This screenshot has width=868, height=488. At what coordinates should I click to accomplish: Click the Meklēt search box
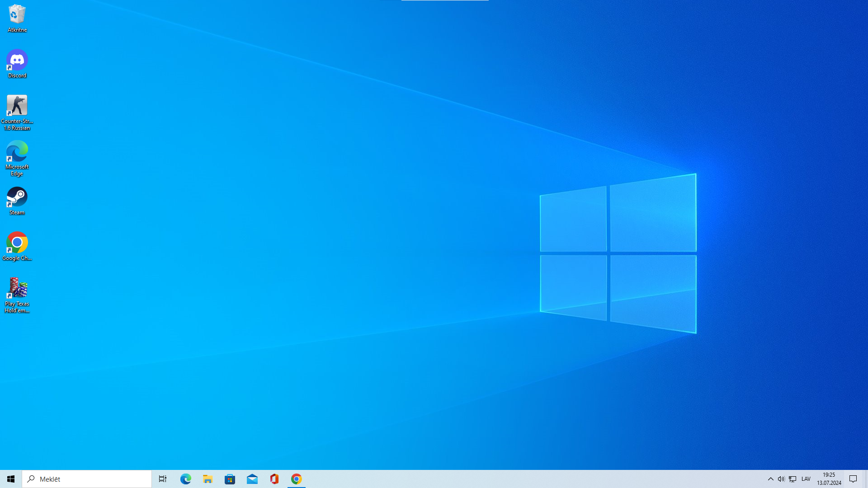coord(87,479)
